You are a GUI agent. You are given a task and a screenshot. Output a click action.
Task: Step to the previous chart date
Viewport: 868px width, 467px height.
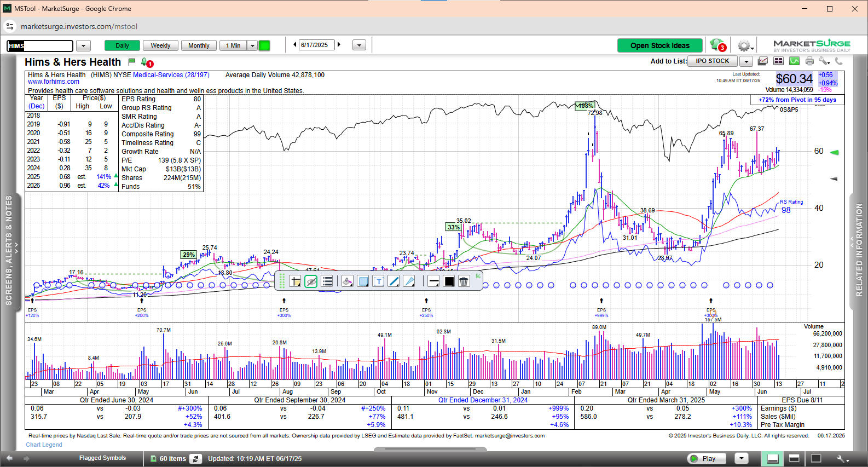295,45
